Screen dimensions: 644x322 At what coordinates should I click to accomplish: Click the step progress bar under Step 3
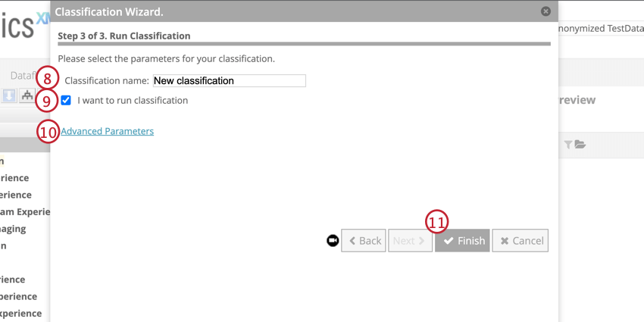(x=304, y=44)
